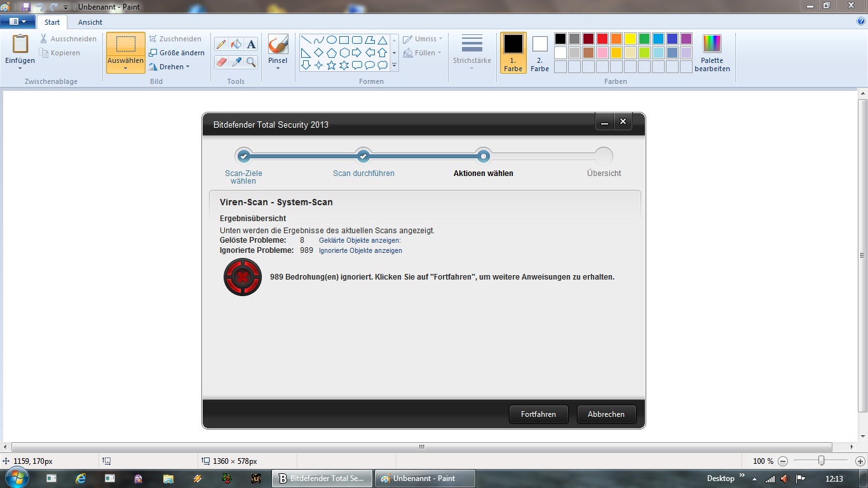Choose the curve shape

(318, 40)
